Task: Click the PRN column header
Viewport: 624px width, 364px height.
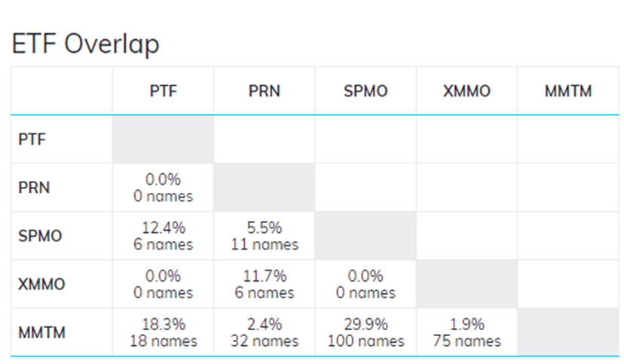Action: click(264, 91)
